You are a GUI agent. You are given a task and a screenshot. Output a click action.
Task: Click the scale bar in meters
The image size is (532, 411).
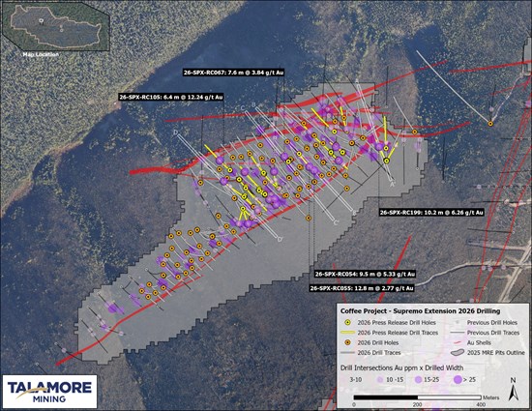pos(417,397)
